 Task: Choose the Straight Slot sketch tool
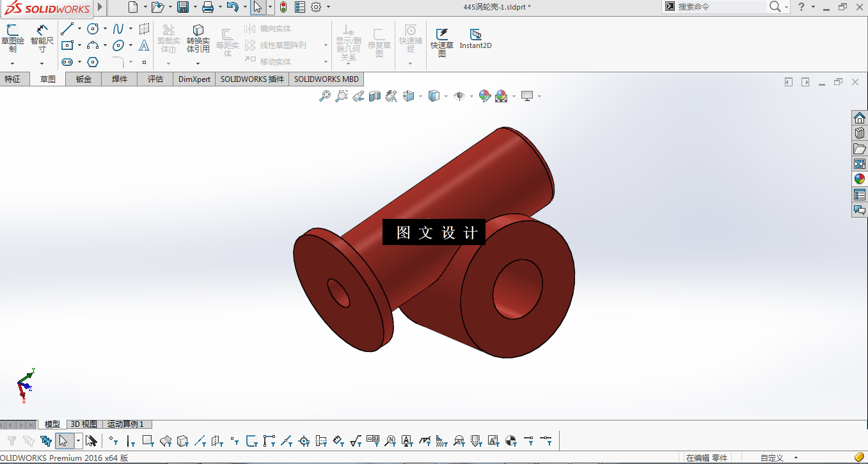pyautogui.click(x=67, y=62)
